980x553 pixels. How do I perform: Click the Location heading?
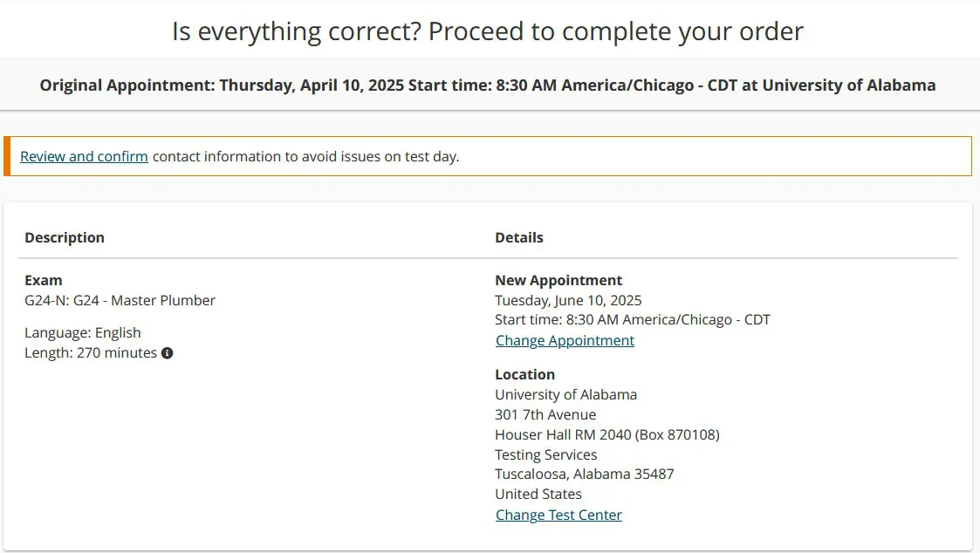pos(524,374)
